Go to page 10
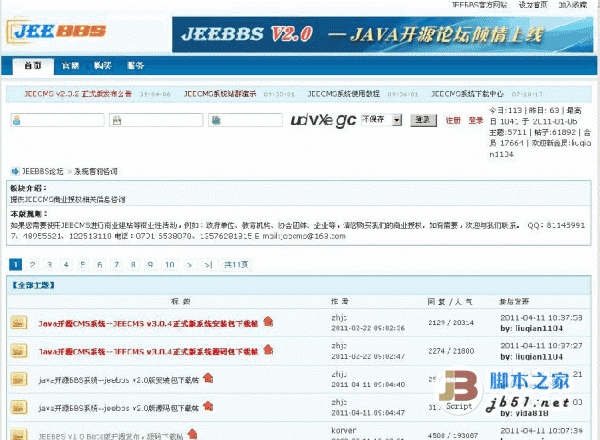Screen dimensions: 600x440 pos(170,264)
